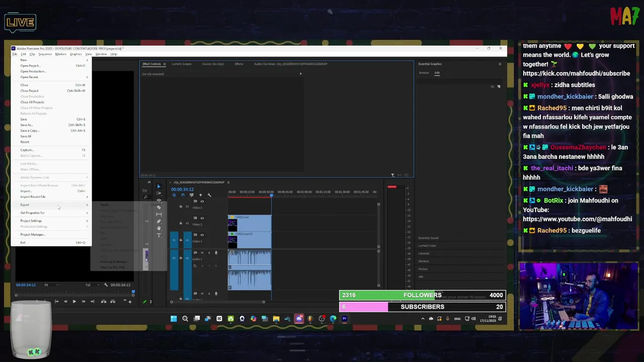
Task: Open Full playback resolution dropdown
Action: [x=92, y=285]
